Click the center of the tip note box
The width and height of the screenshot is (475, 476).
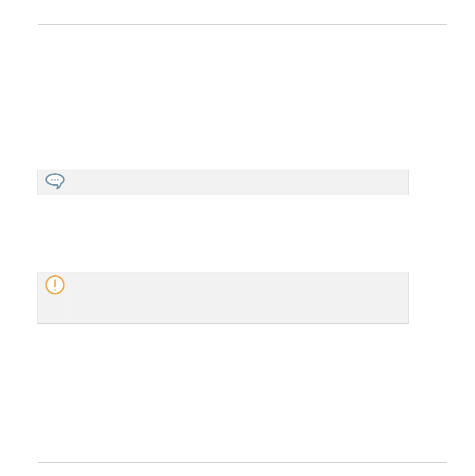pyautogui.click(x=223, y=182)
